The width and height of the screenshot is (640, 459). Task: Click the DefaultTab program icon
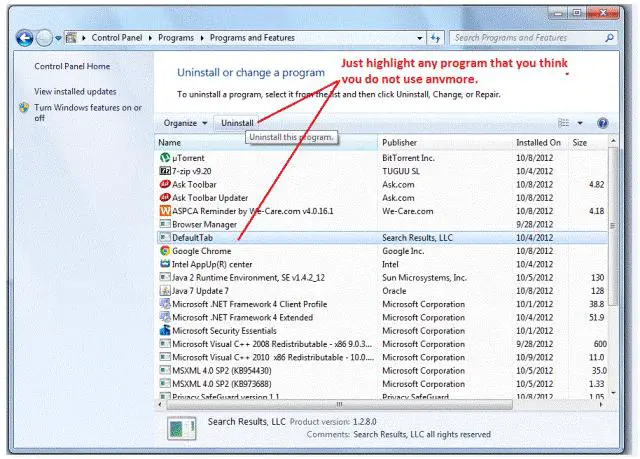point(165,237)
